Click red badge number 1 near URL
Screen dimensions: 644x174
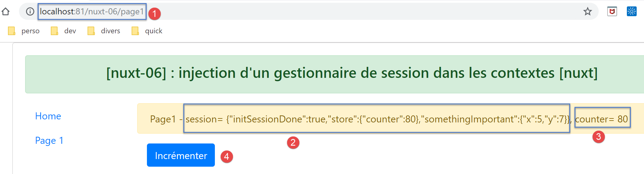[155, 14]
